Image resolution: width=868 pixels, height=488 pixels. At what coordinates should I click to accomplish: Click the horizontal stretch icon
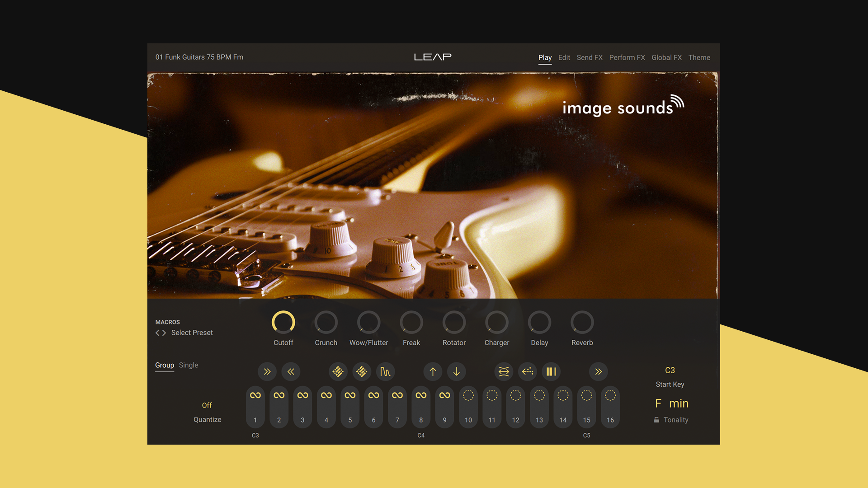click(503, 371)
